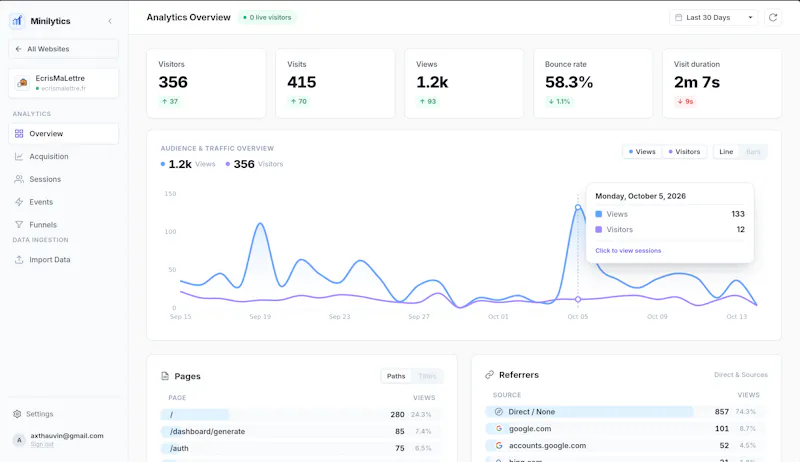Click to view sessions link in tooltip
800x462 pixels.
tap(628, 251)
